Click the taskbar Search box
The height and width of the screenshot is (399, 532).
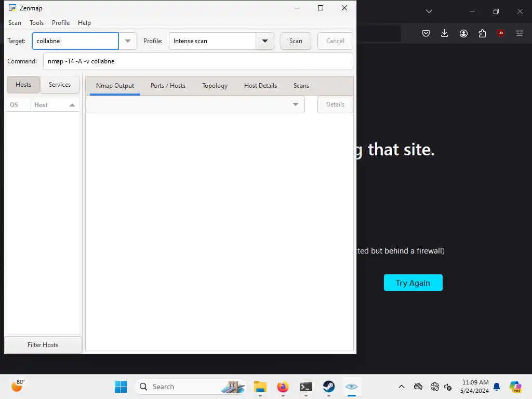pos(191,387)
